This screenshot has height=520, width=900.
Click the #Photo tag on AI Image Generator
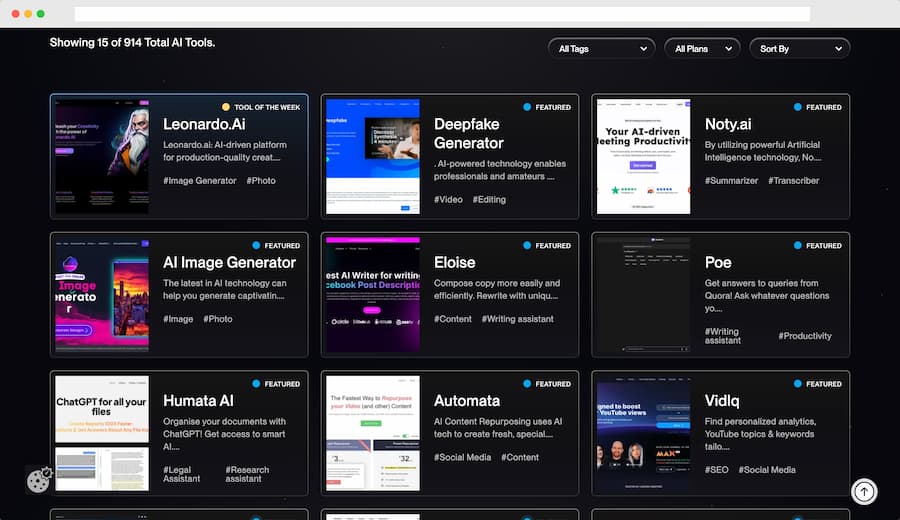pyautogui.click(x=218, y=319)
